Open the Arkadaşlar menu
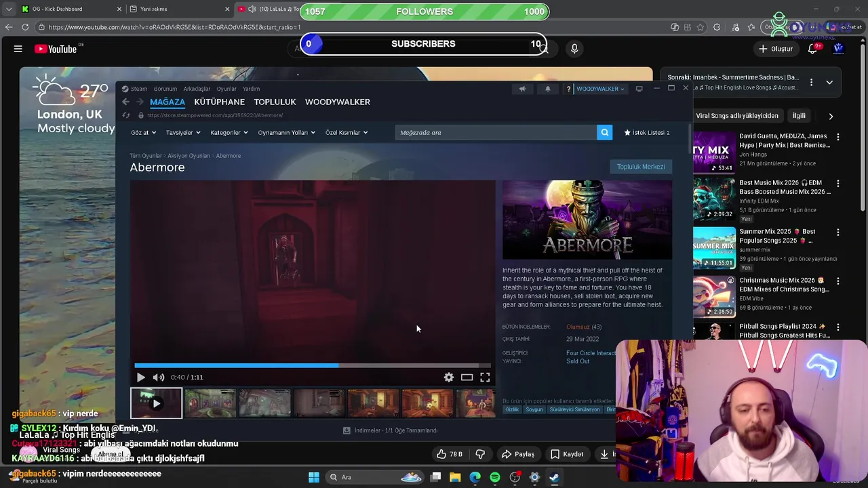The height and width of the screenshot is (488, 868). [197, 89]
